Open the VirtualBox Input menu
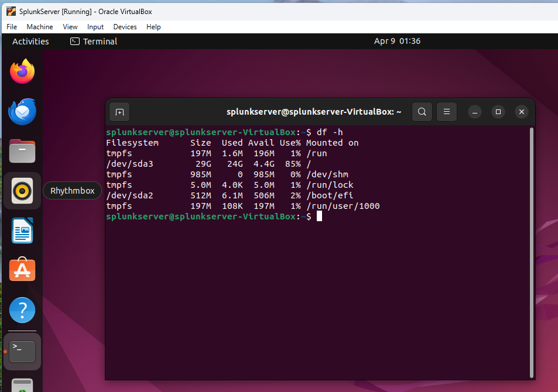The height and width of the screenshot is (392, 558). click(95, 27)
